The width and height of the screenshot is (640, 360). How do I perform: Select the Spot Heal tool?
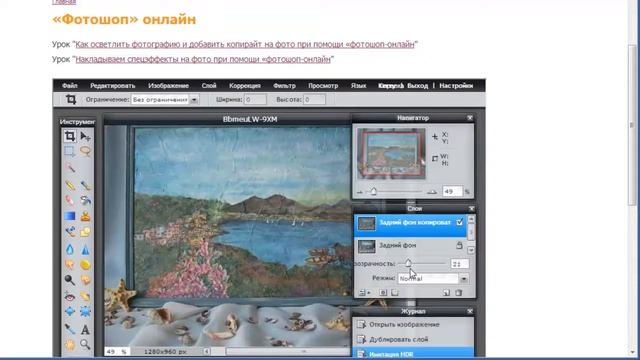tap(85, 296)
